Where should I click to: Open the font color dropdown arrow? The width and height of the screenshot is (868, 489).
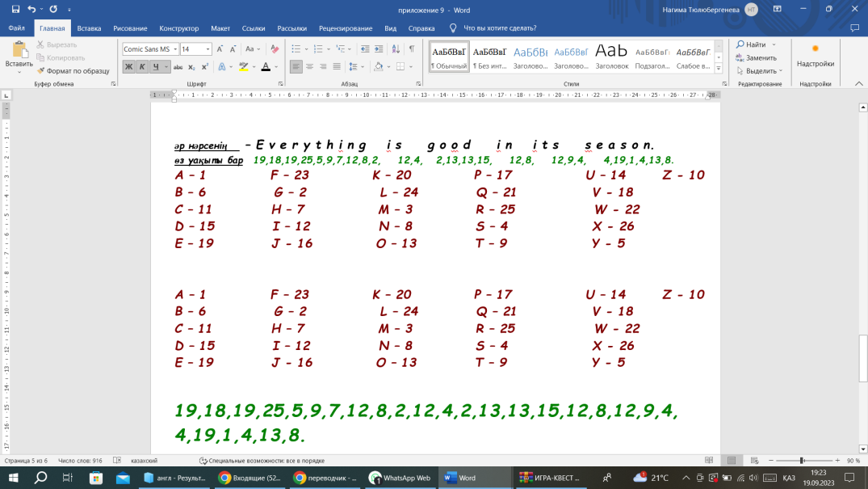(276, 66)
